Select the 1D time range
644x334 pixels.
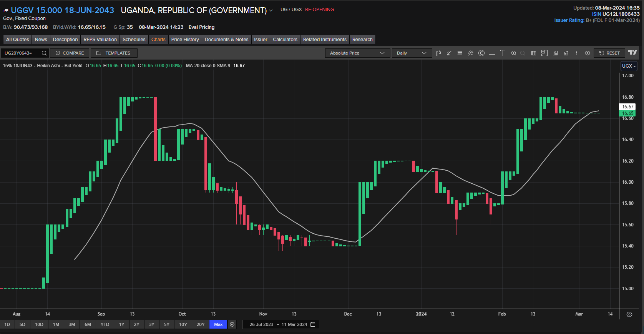click(7, 324)
